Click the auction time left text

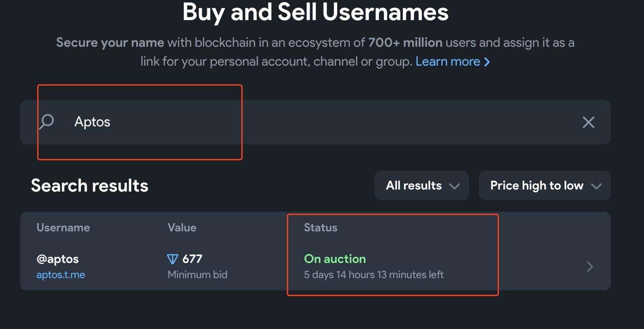(x=373, y=275)
